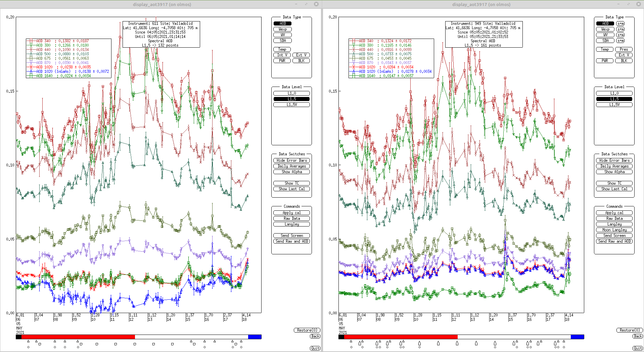
Task: Select Wexp data type in instrument 949 window
Action: click(605, 29)
